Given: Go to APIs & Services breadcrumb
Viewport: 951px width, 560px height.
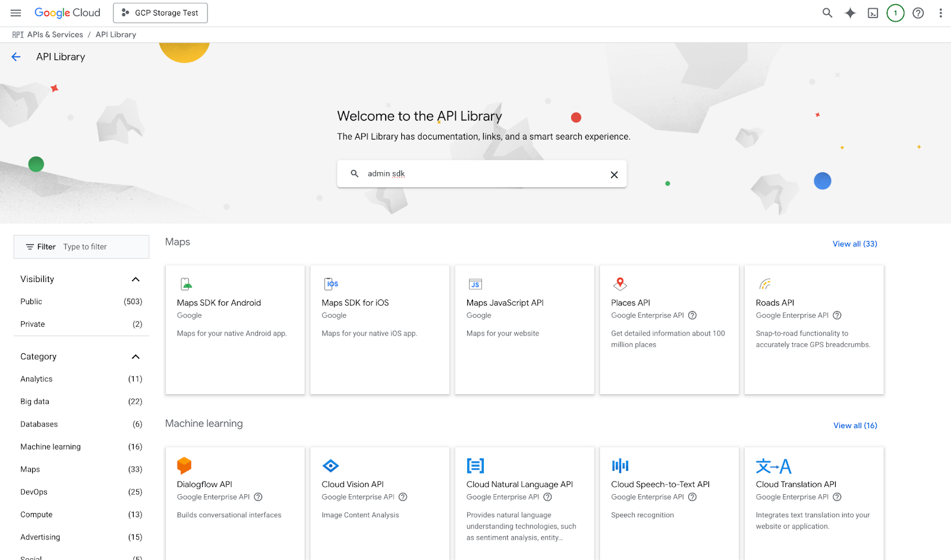Looking at the screenshot, I should pyautogui.click(x=55, y=34).
